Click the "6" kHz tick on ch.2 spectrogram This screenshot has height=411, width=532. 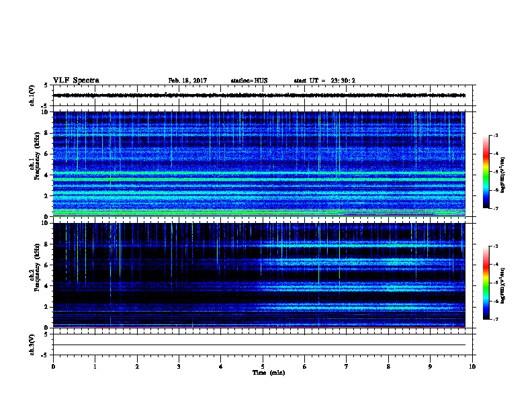click(46, 265)
